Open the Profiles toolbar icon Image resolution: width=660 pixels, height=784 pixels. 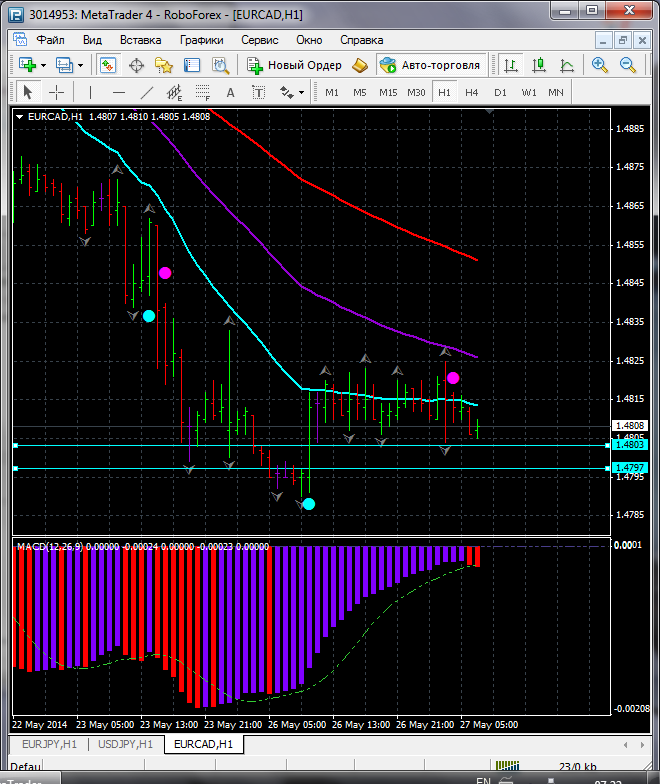(x=64, y=65)
